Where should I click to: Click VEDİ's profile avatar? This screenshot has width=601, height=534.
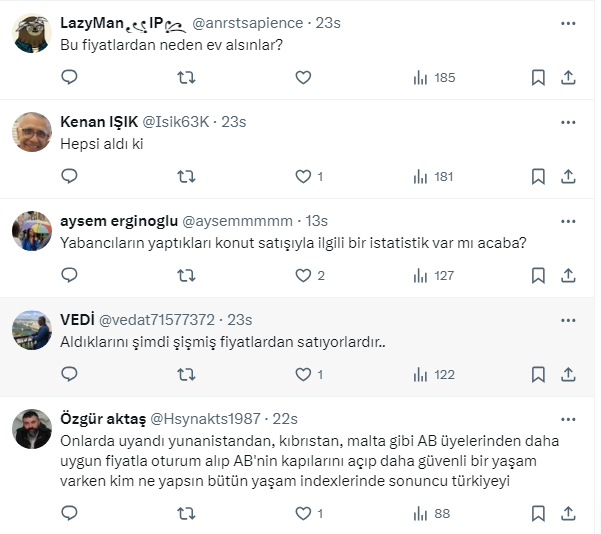click(32, 330)
